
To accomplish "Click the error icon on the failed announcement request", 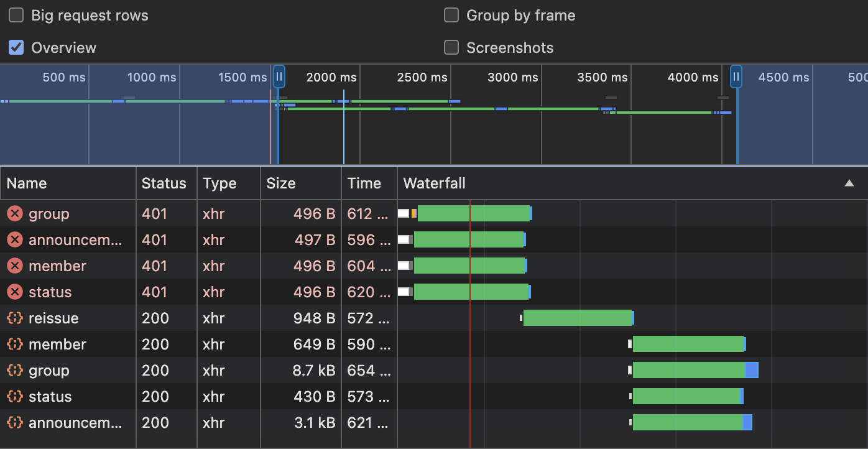I will tap(15, 240).
